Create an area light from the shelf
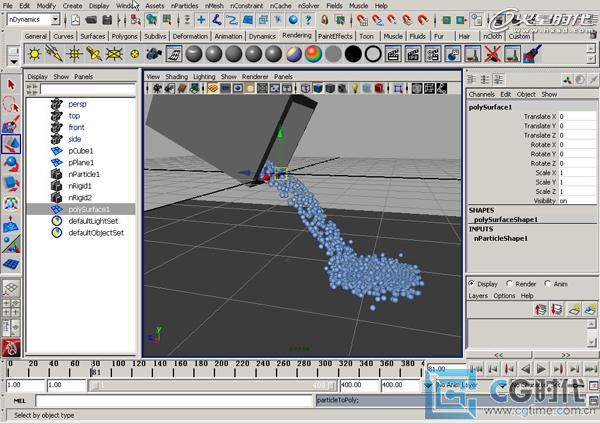 point(114,54)
